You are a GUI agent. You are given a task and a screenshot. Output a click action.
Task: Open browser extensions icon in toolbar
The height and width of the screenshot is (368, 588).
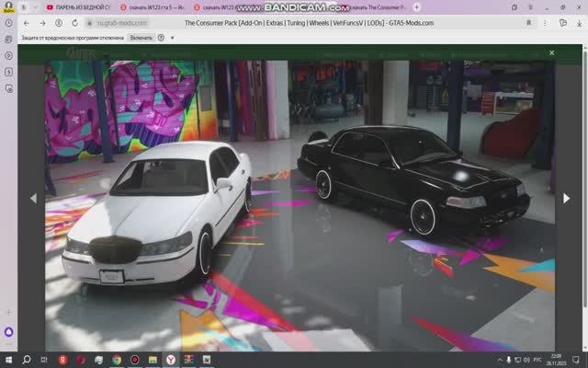pos(563,23)
